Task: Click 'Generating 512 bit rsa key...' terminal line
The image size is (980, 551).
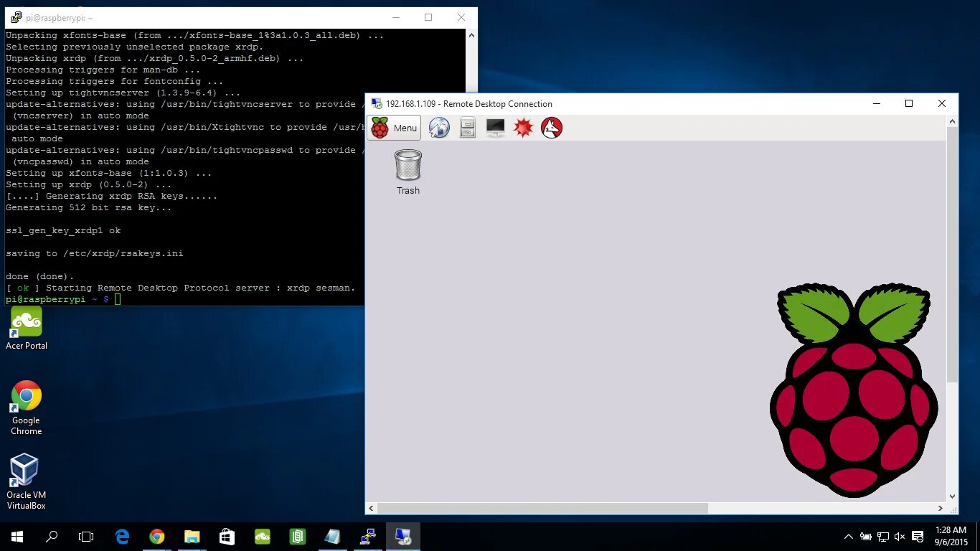Action: tap(89, 207)
